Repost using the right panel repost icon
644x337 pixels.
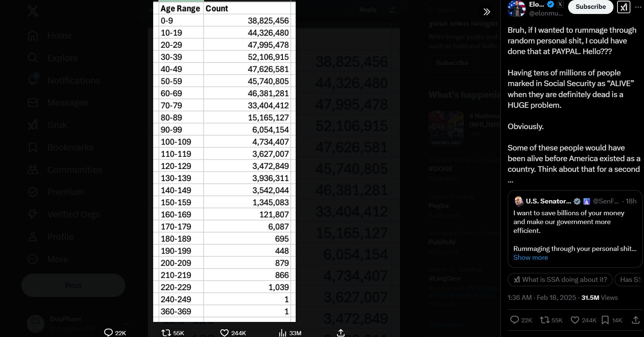pyautogui.click(x=545, y=320)
